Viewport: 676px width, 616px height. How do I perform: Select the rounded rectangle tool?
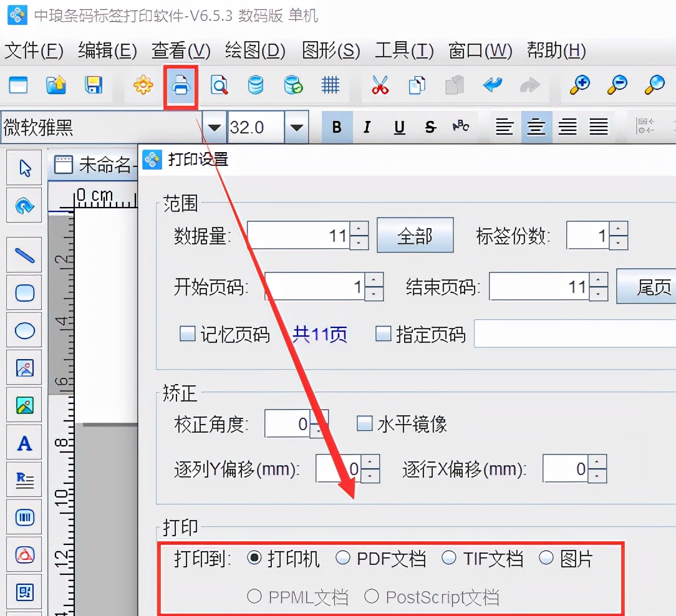pos(24,293)
